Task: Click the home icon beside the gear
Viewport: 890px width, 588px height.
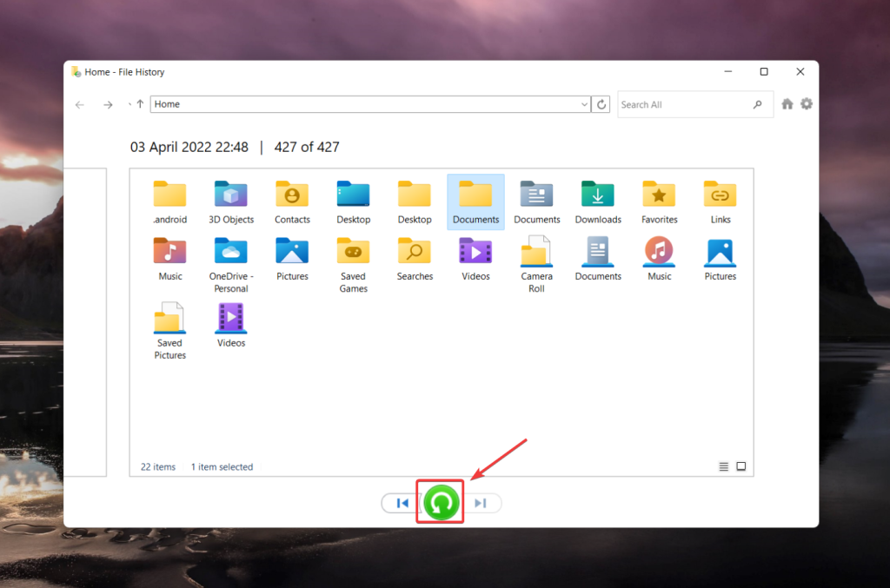Action: [787, 103]
